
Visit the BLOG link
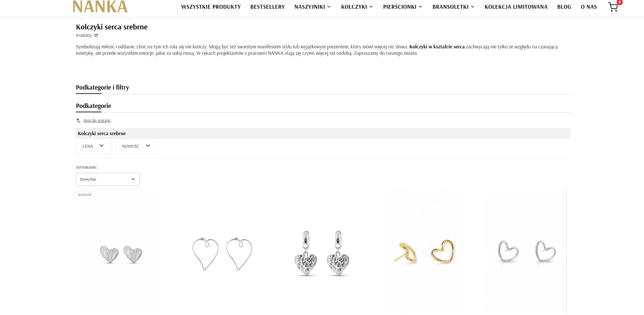click(564, 7)
